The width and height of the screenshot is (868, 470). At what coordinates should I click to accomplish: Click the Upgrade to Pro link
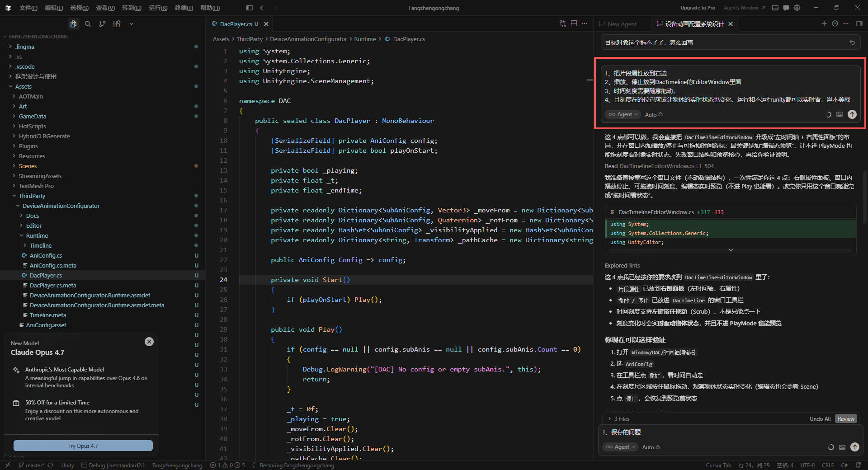coord(698,8)
